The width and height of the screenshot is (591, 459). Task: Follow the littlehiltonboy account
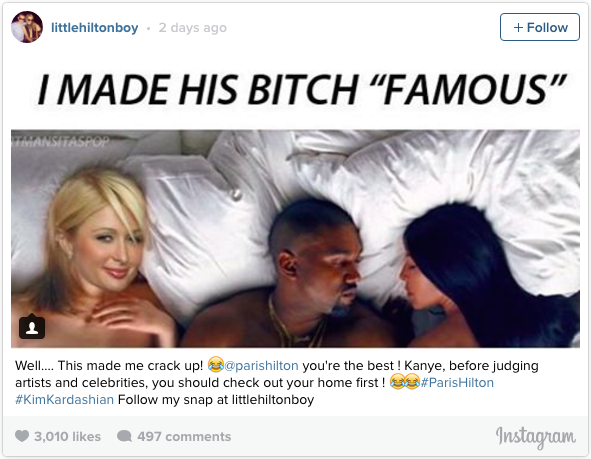(x=540, y=27)
